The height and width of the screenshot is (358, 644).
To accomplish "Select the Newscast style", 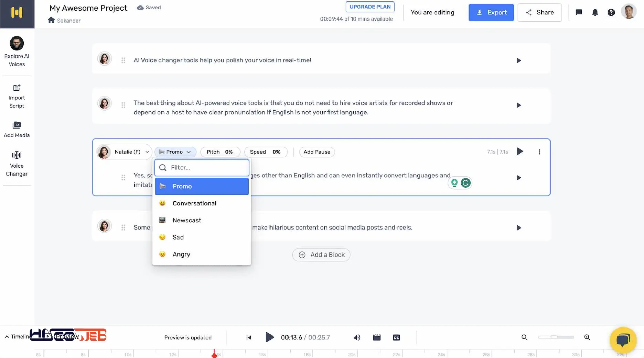I will click(x=202, y=220).
